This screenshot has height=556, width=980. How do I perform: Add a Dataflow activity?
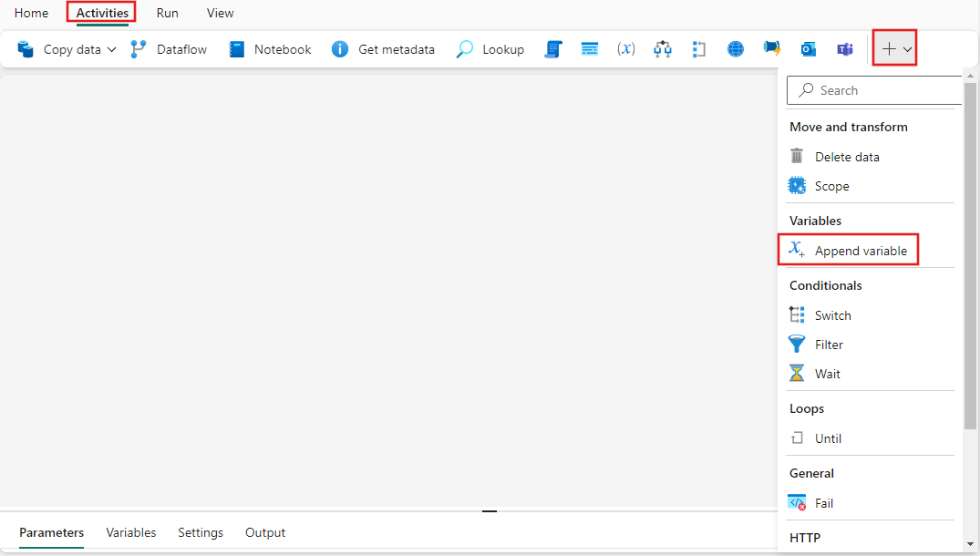(x=169, y=49)
